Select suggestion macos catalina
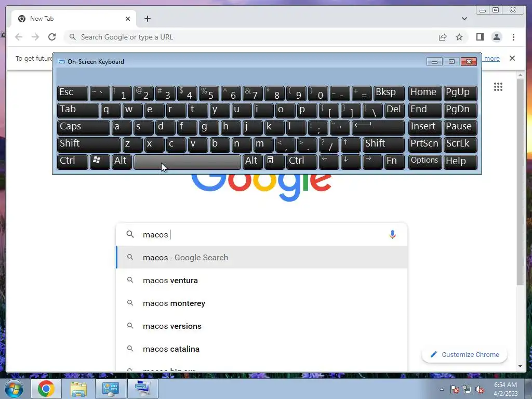The image size is (532, 399). [261, 349]
